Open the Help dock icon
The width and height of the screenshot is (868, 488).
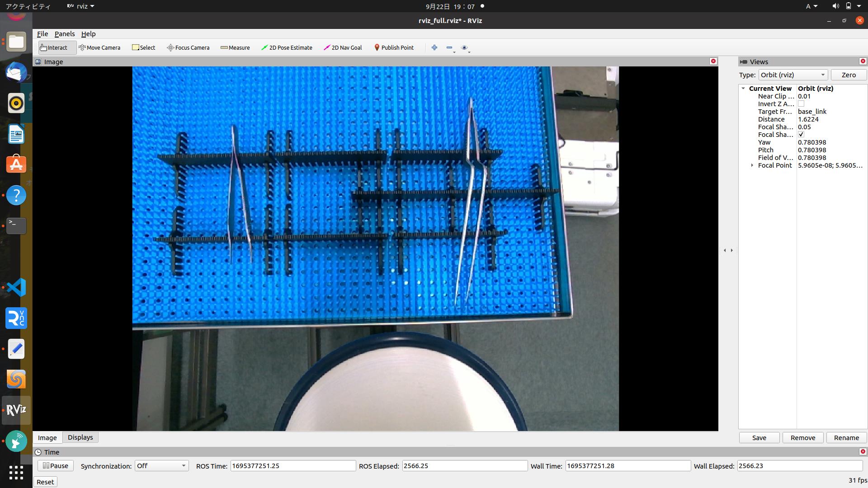coord(16,195)
